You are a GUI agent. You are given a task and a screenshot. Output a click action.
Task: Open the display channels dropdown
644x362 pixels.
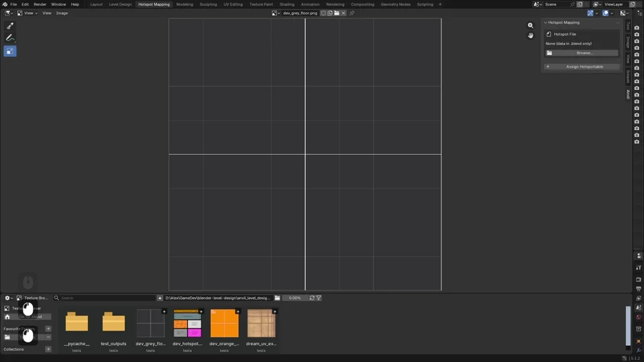[x=625, y=13]
